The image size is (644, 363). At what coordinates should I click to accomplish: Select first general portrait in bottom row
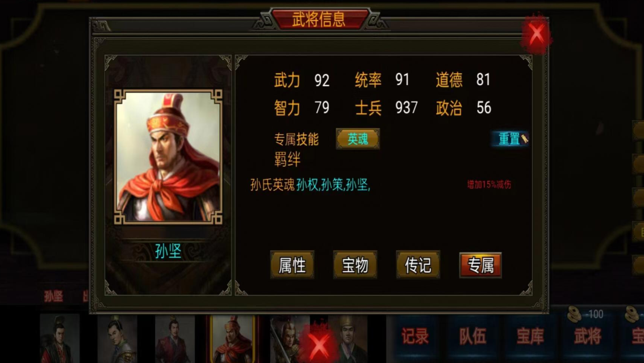tap(60, 339)
